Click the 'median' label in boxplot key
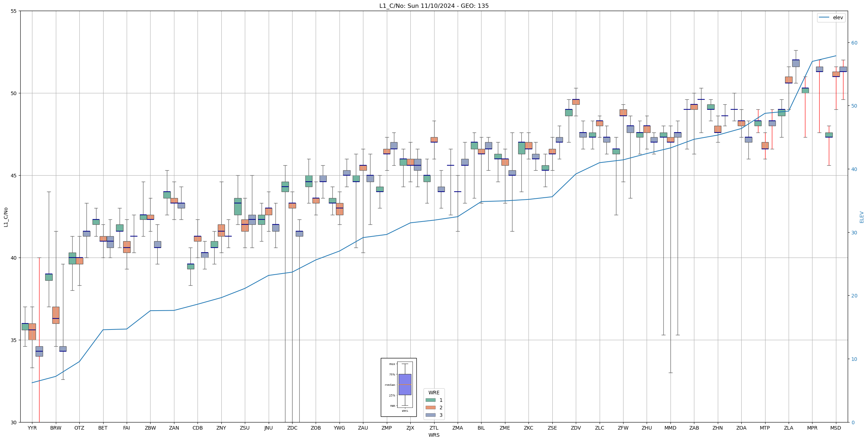This screenshot has width=868, height=441. click(x=390, y=385)
